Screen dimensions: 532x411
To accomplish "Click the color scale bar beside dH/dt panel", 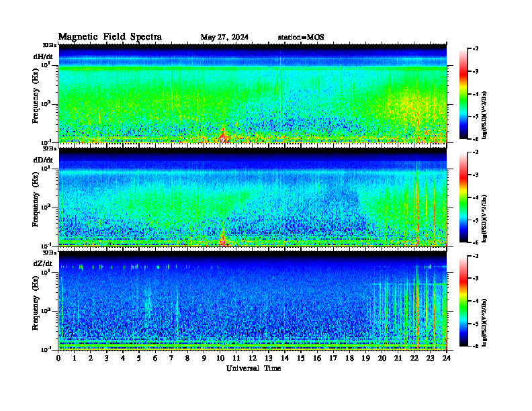I will pos(463,94).
